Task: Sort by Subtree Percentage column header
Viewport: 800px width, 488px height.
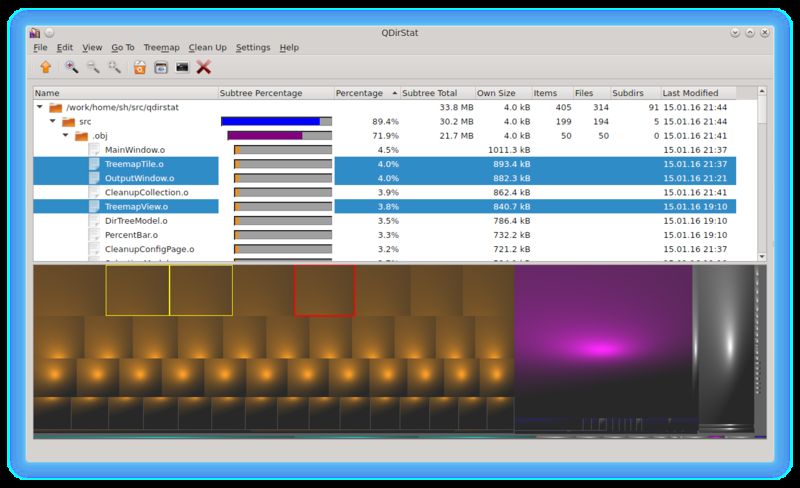Action: [x=276, y=93]
